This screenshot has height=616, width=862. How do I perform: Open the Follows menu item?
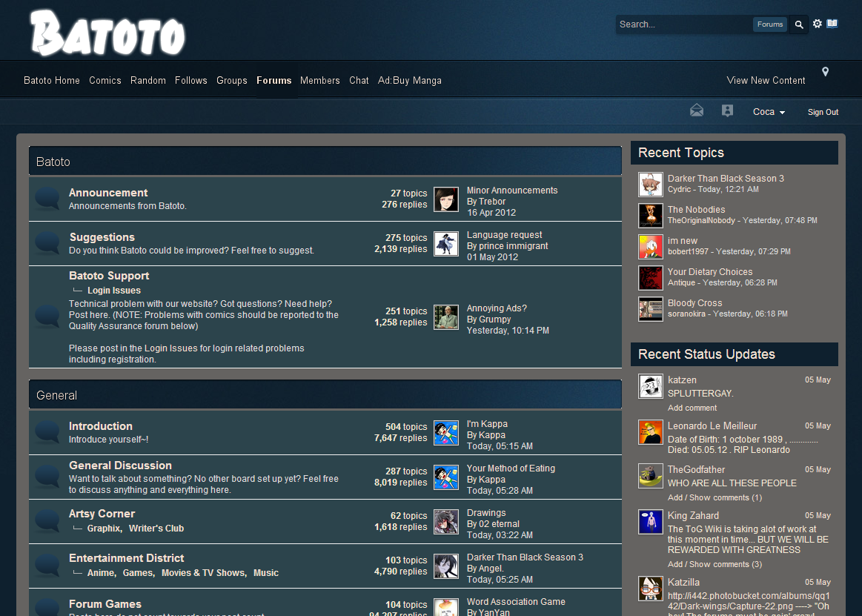click(190, 80)
